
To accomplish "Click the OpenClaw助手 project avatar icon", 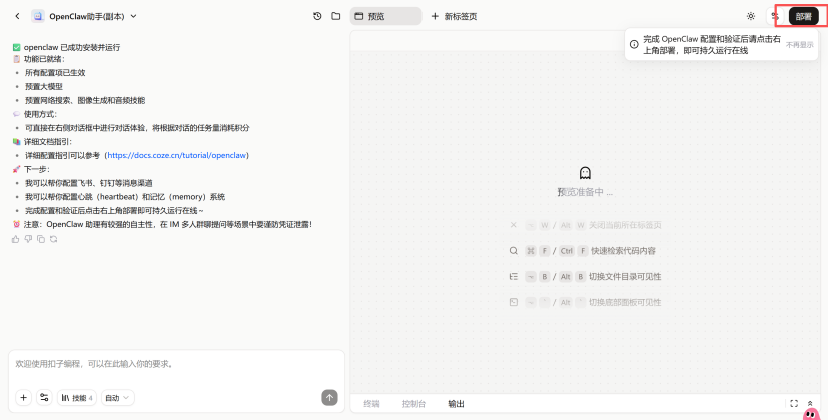I will (x=38, y=16).
